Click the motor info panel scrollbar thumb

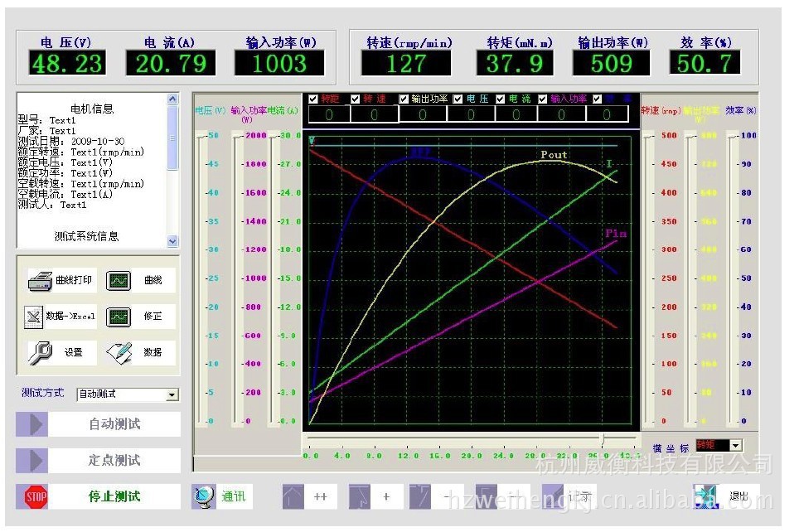(172, 138)
